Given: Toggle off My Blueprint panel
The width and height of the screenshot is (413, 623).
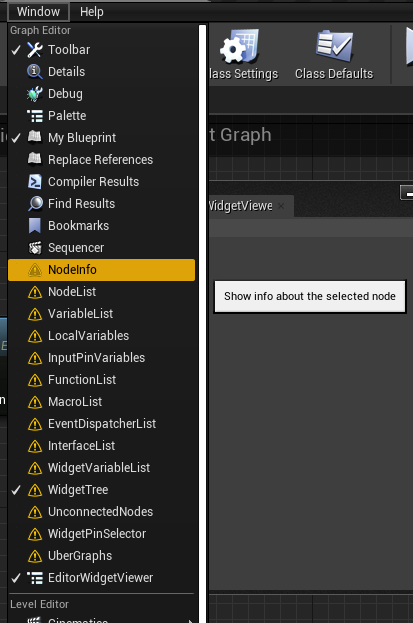Looking at the screenshot, I should [101, 137].
